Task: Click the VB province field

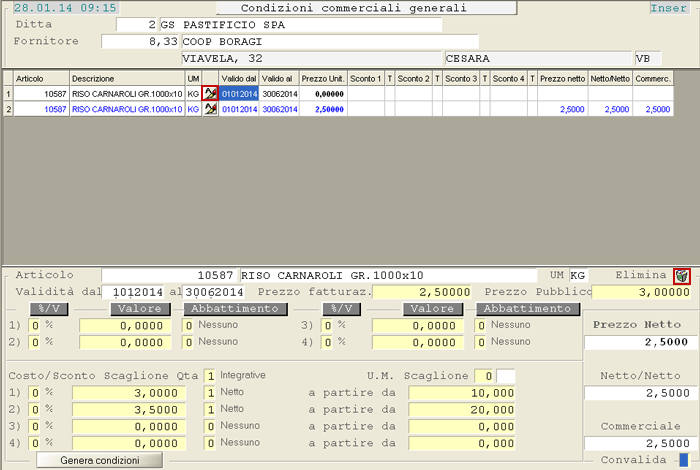Action: pos(648,58)
